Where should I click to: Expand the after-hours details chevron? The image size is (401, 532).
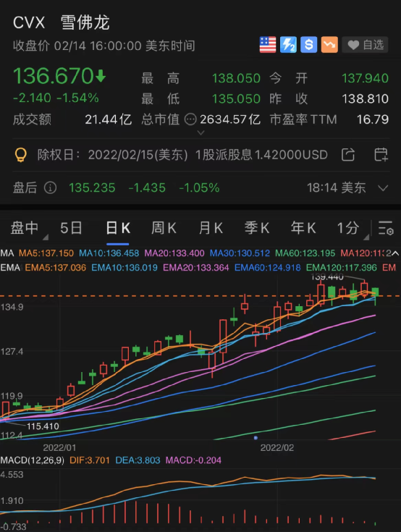click(383, 188)
